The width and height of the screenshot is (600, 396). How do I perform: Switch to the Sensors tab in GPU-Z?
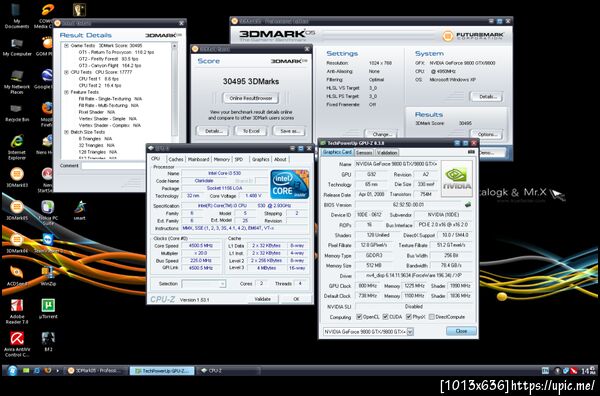pyautogui.click(x=364, y=152)
